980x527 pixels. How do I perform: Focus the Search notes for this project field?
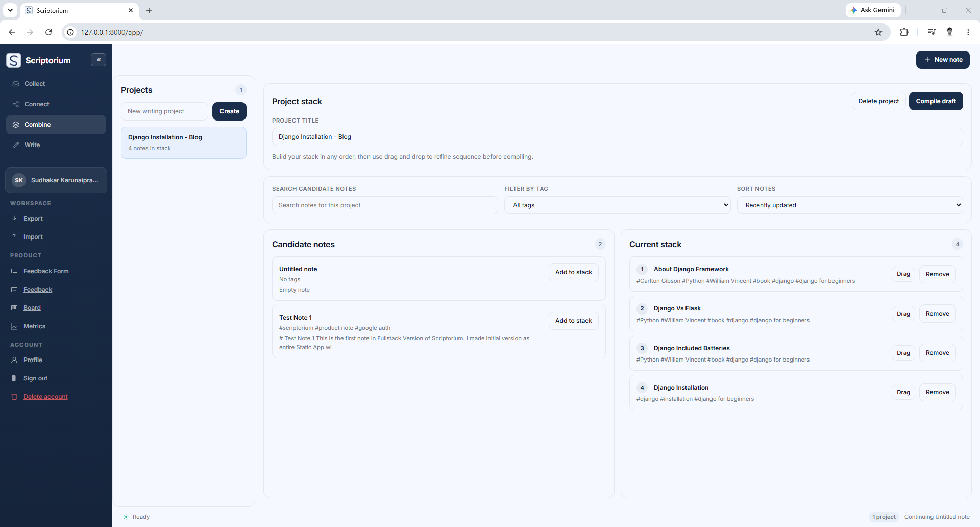point(385,205)
